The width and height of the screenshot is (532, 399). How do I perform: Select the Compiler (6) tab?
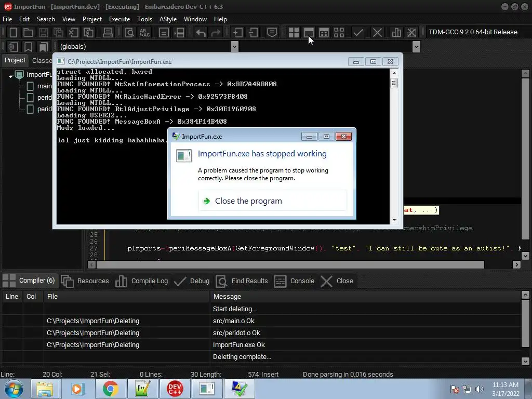click(29, 281)
